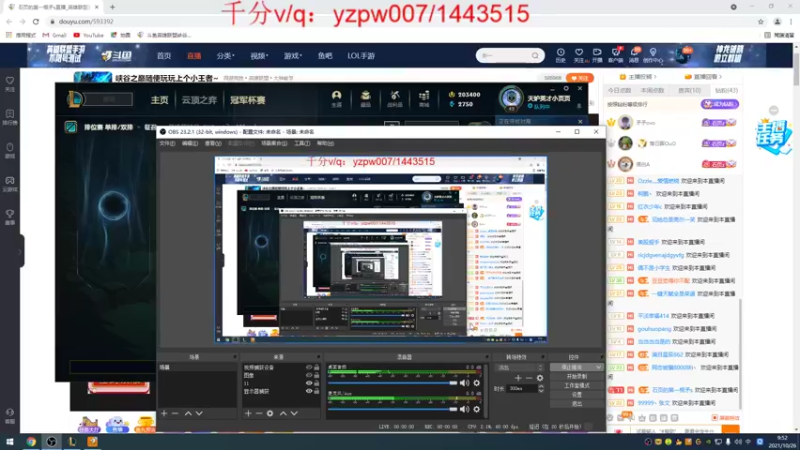Viewport: 800px width, 450px height.
Task: Remove scene transition with the minus icon
Action: coord(529,378)
